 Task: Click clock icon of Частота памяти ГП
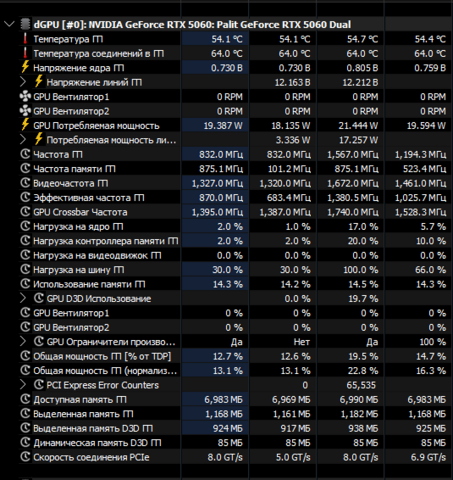[25, 168]
